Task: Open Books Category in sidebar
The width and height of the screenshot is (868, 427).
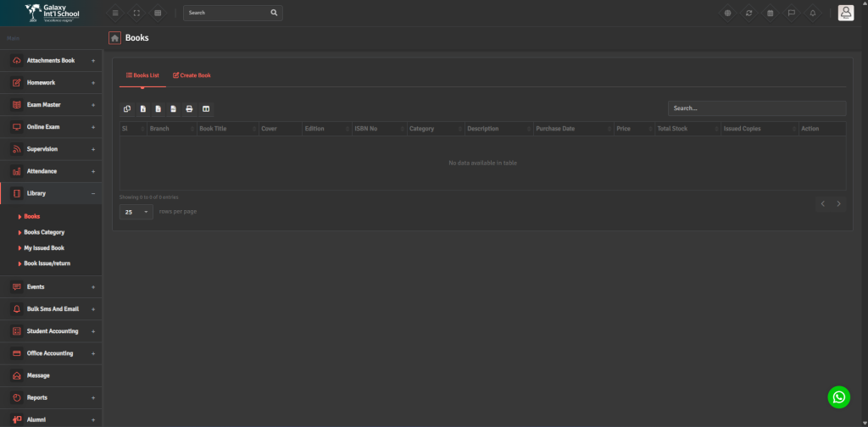Action: 44,232
